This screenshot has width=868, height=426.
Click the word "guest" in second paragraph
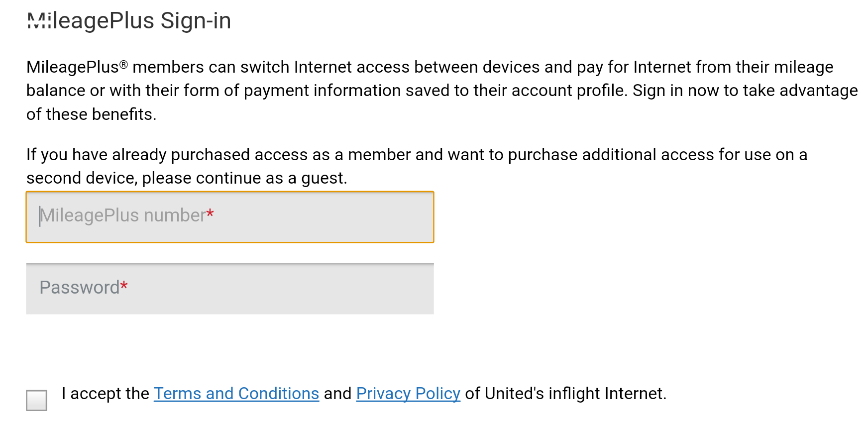pyautogui.click(x=324, y=178)
